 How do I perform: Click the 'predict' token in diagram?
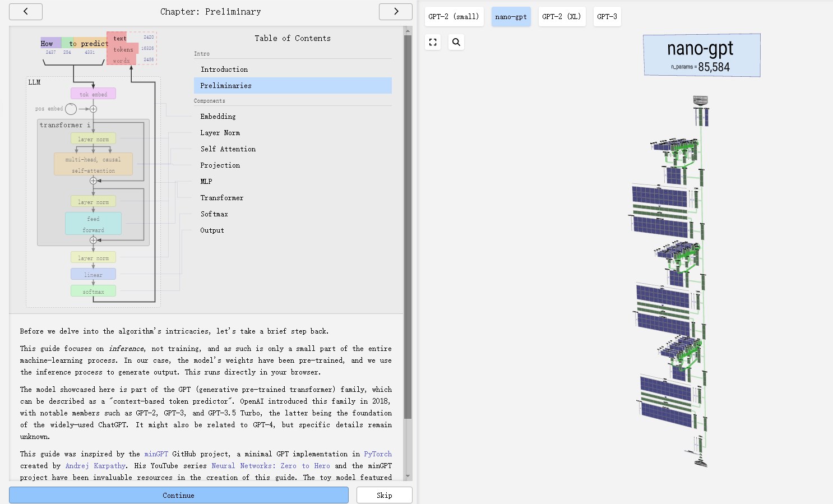pyautogui.click(x=94, y=43)
